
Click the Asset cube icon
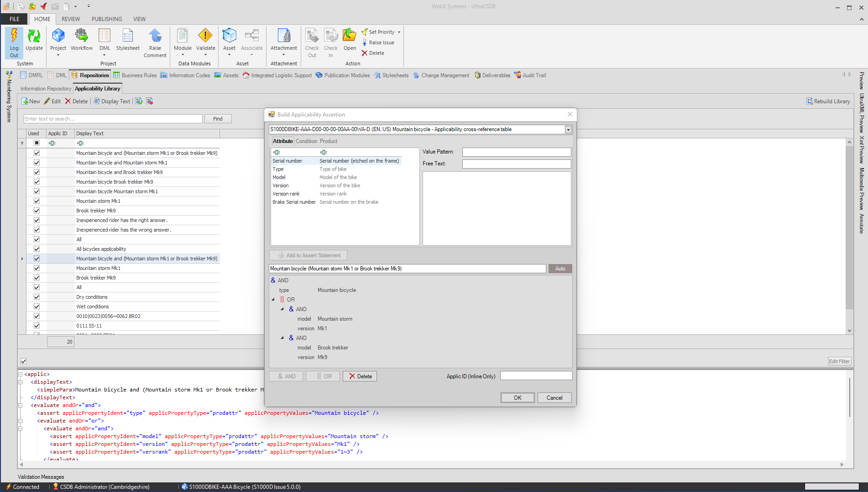pyautogui.click(x=229, y=36)
